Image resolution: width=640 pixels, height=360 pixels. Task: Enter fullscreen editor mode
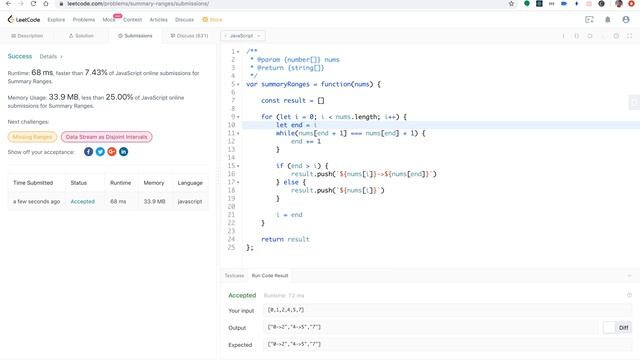pyautogui.click(x=629, y=36)
